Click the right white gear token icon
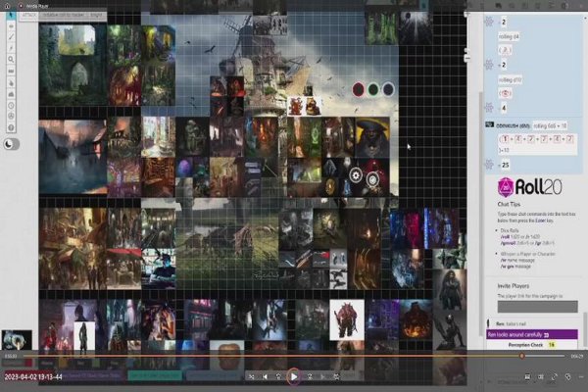Image resolution: width=588 pixels, height=392 pixels. click(372, 180)
